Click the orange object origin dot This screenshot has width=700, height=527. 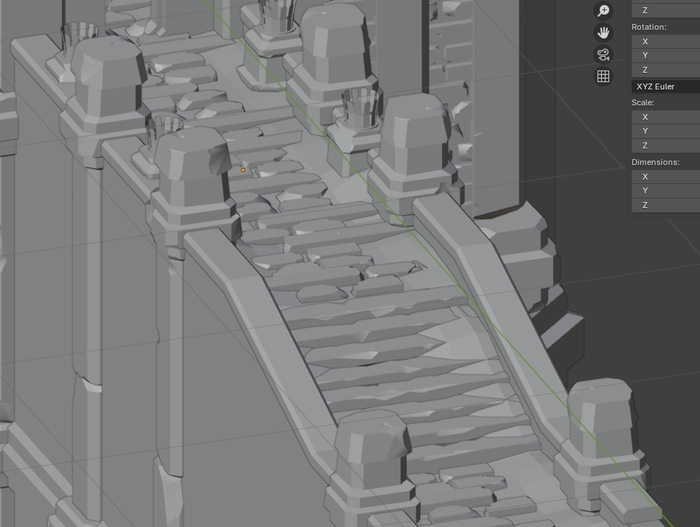coord(243,170)
